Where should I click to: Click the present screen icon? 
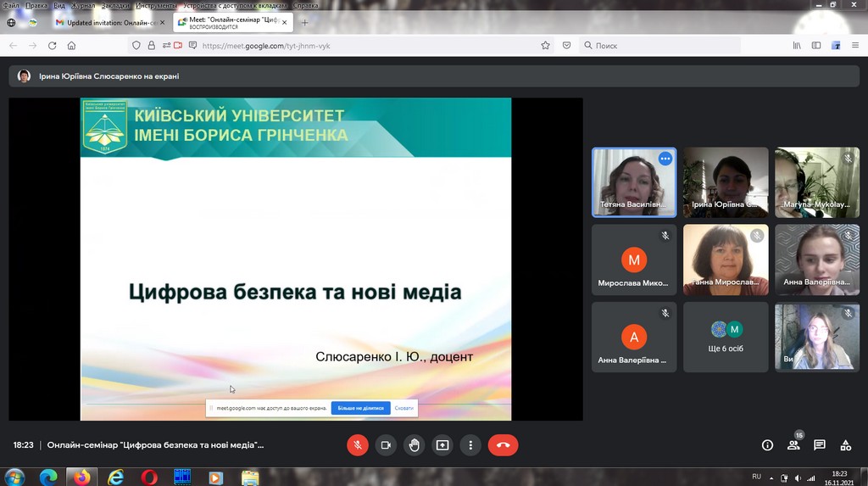[442, 445]
